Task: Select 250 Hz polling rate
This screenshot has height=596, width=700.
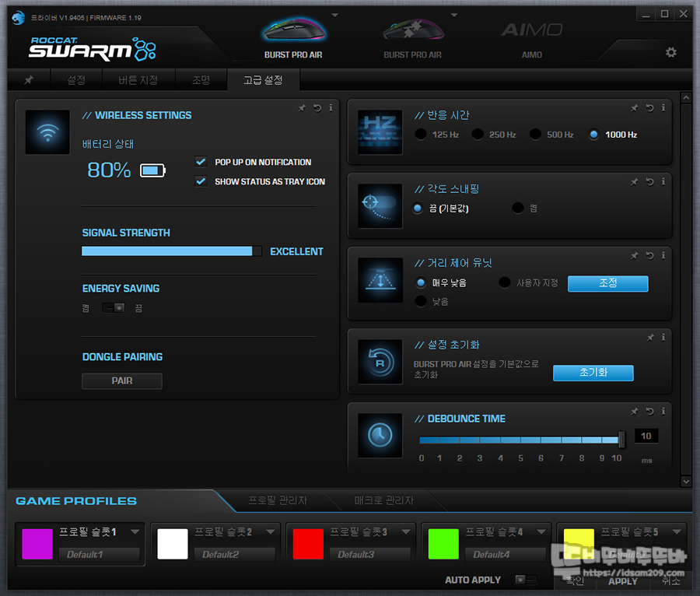Action: [478, 134]
